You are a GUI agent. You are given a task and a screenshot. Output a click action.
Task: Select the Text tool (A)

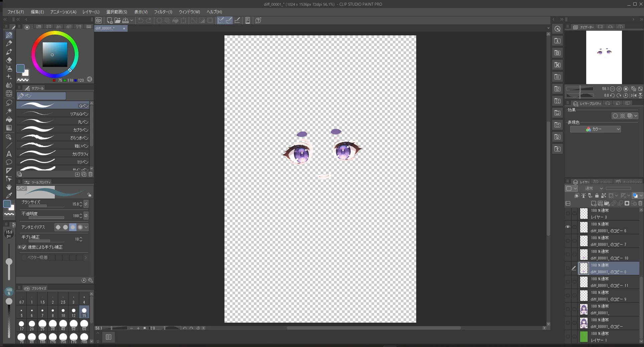pyautogui.click(x=9, y=154)
